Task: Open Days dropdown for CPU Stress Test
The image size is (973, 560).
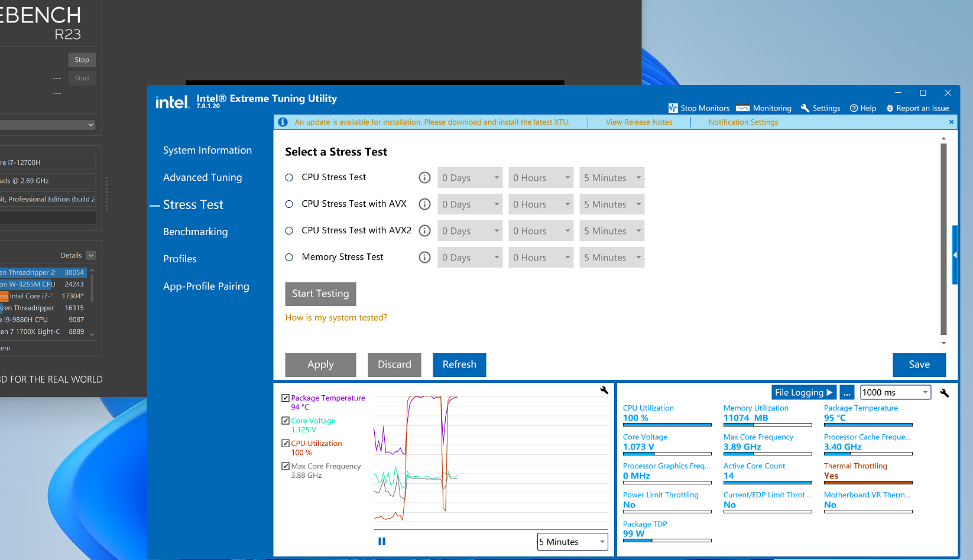Action: [x=470, y=178]
